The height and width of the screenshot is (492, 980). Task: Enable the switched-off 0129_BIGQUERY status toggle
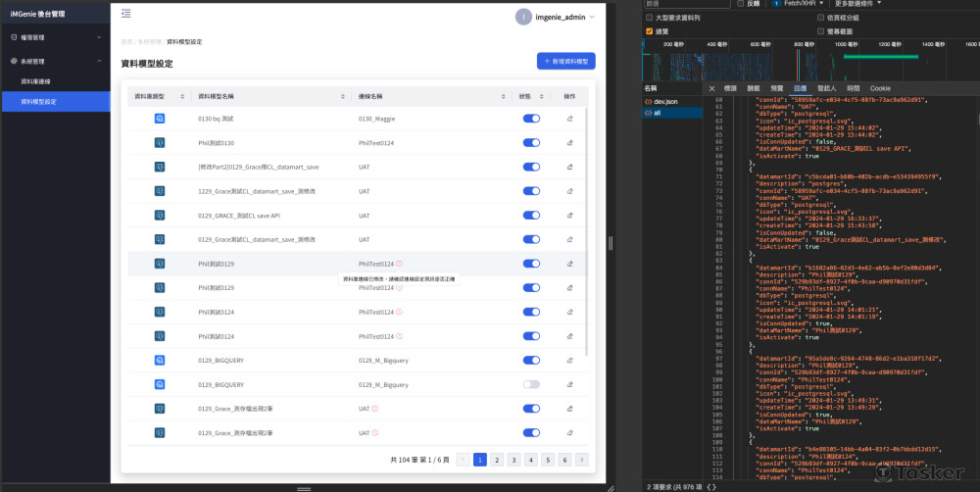[x=531, y=384]
